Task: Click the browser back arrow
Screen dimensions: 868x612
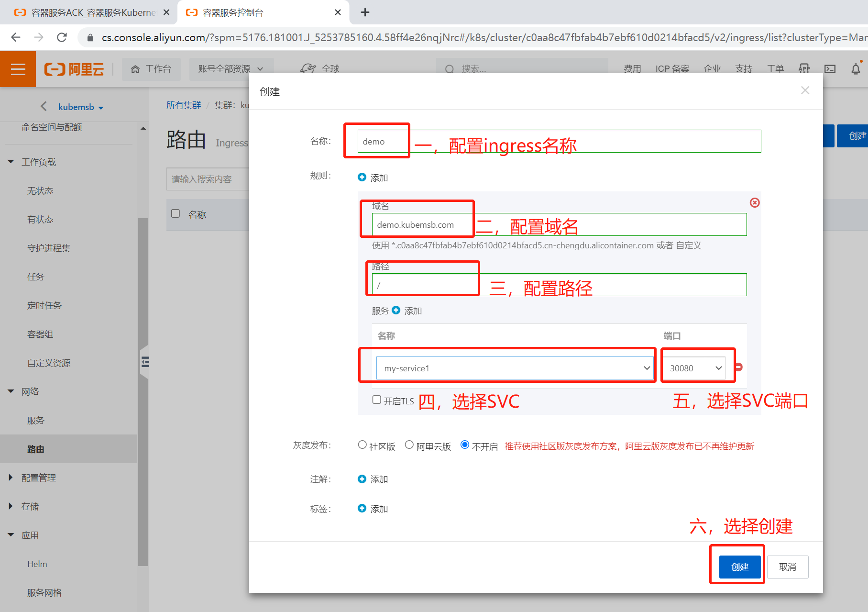Action: pyautogui.click(x=16, y=37)
